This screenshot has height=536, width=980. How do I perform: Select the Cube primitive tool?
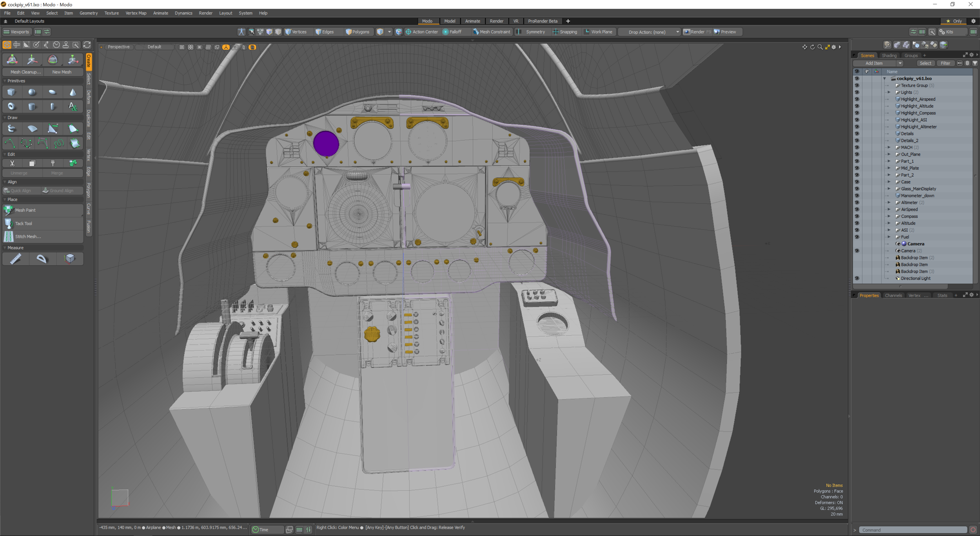coord(11,92)
